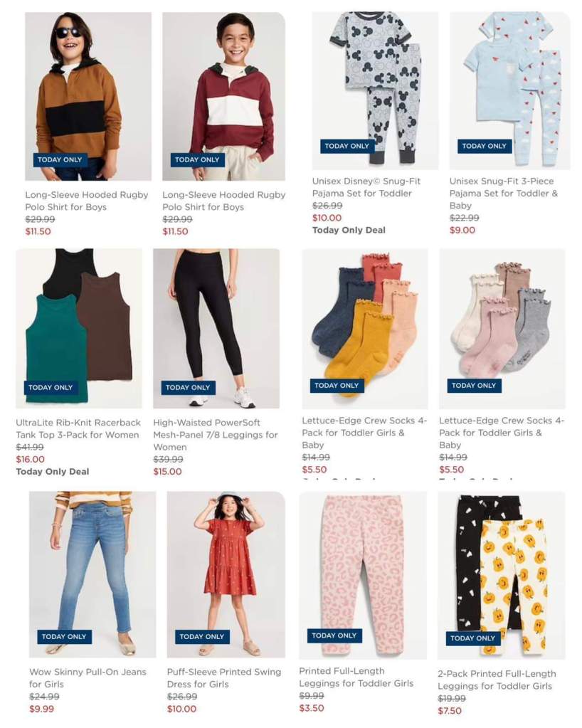This screenshot has height=728, width=582.
Task: Open 2-Pack Printed Full-Length Leggings product link
Action: tap(497, 680)
